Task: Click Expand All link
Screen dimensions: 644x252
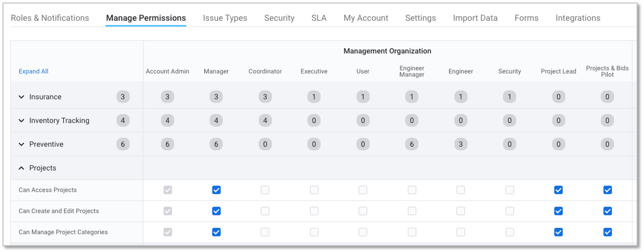Action: pyautogui.click(x=33, y=71)
